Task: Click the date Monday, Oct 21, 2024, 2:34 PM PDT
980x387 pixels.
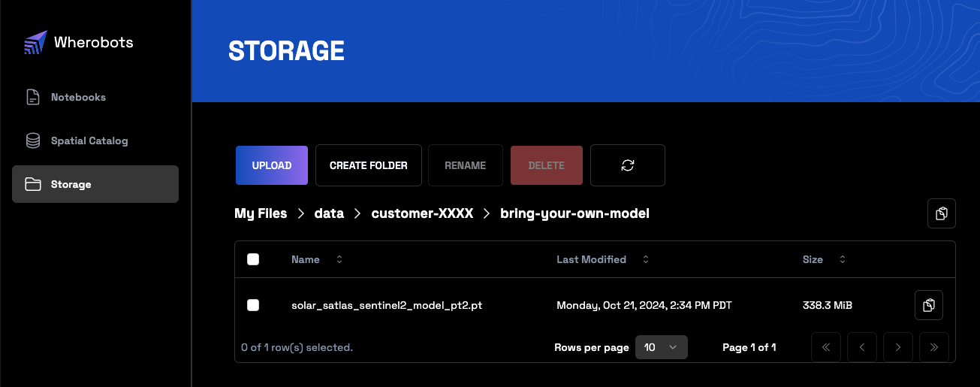Action: point(644,305)
